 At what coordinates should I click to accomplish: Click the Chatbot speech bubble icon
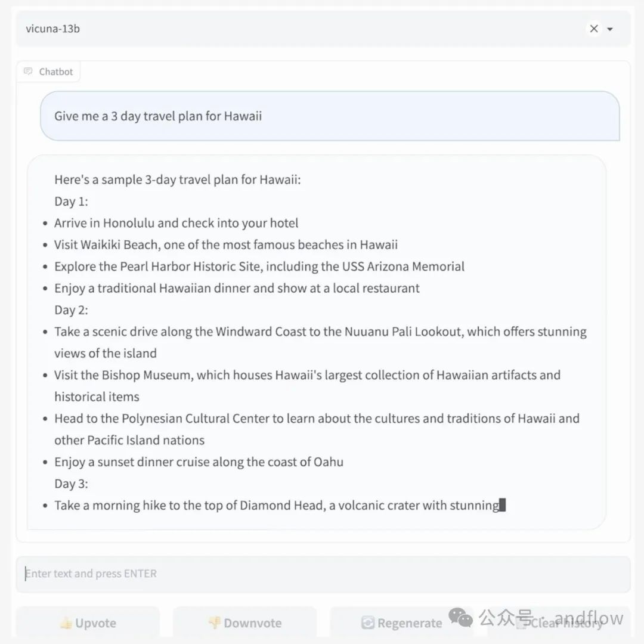coord(28,72)
